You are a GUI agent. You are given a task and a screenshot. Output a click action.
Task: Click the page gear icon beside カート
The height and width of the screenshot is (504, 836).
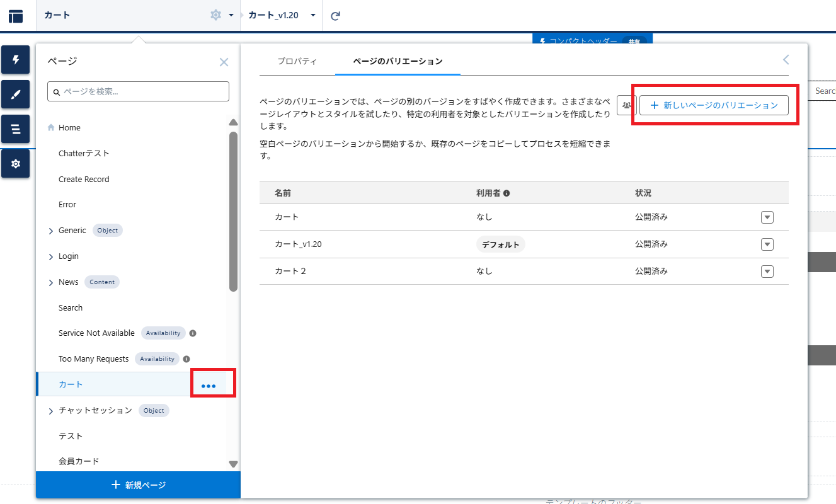(216, 15)
